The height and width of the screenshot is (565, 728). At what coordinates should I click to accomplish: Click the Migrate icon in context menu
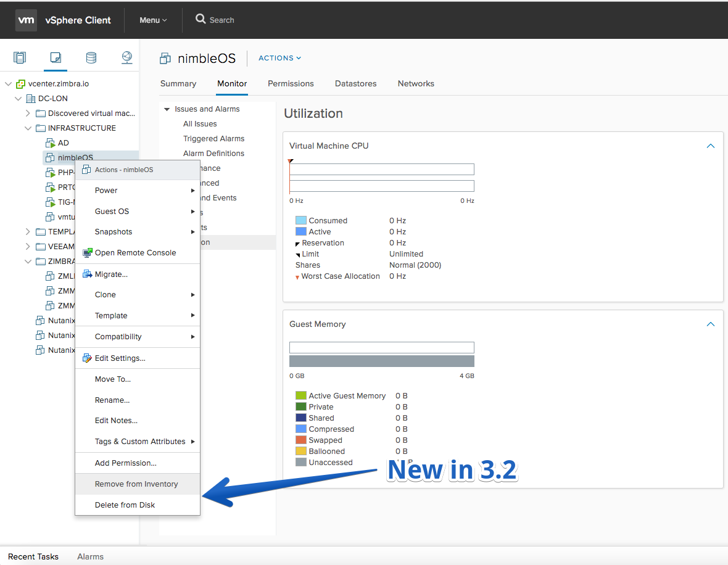(87, 274)
